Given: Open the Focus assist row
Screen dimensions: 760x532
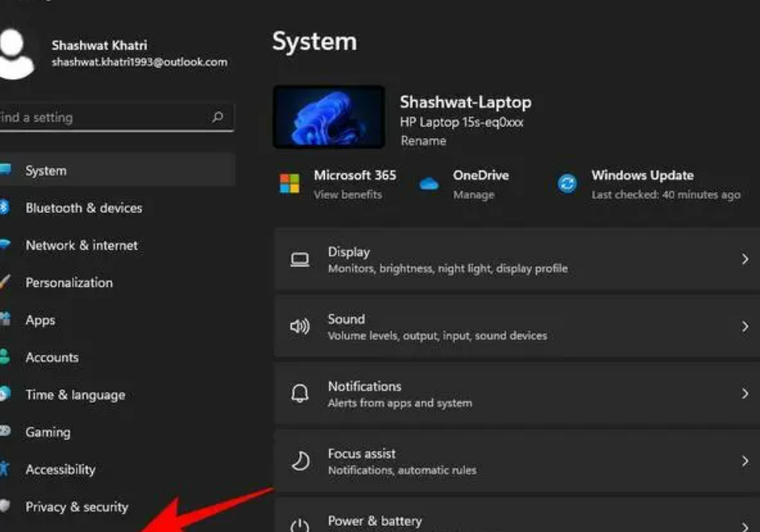Looking at the screenshot, I should pos(517,461).
